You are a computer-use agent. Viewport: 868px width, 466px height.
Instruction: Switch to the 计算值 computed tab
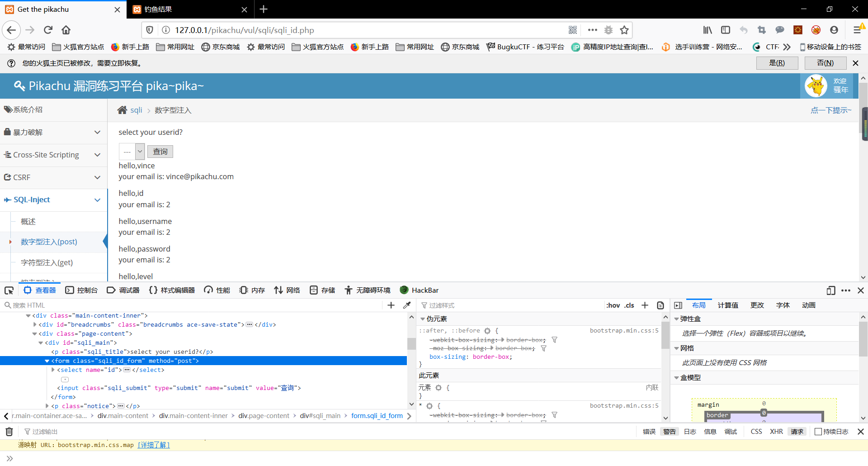tap(728, 305)
